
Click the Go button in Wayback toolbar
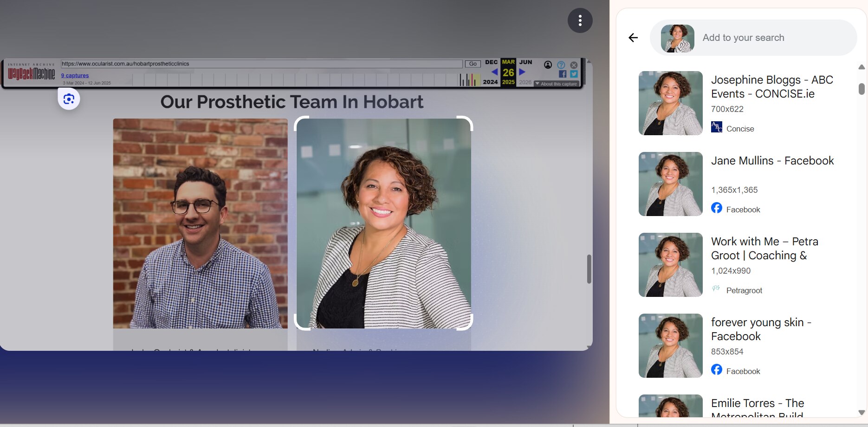click(x=473, y=64)
